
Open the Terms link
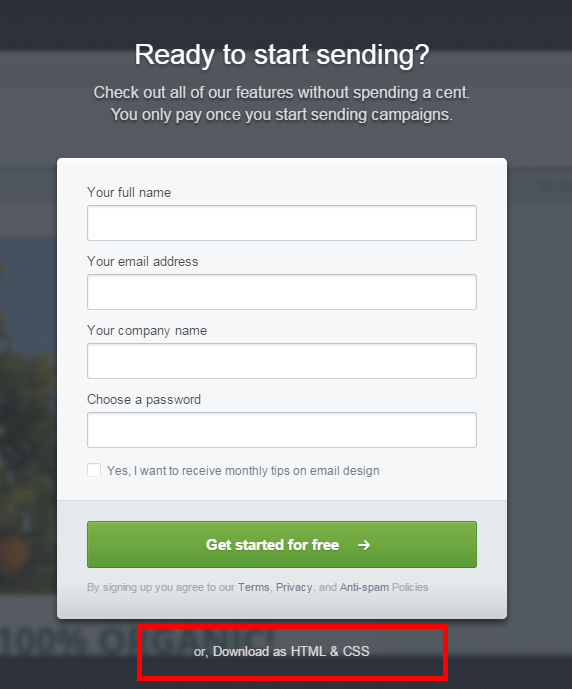pos(253,587)
